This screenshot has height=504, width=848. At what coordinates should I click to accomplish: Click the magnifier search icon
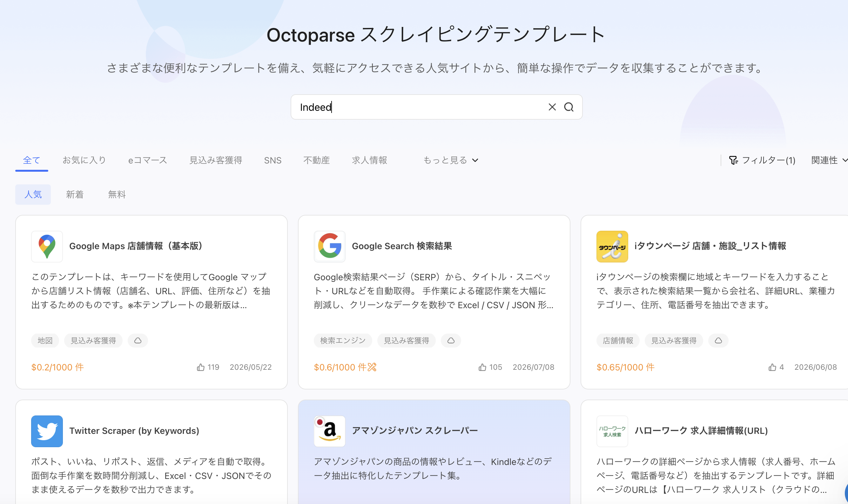pos(569,107)
